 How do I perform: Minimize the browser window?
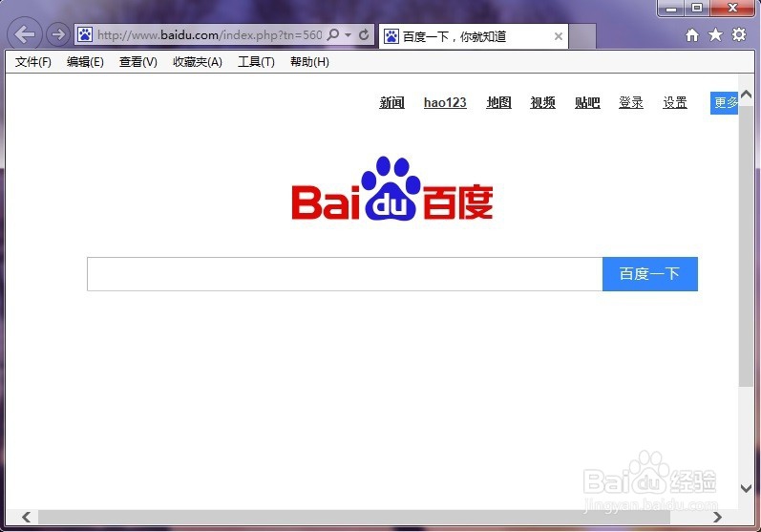671,9
